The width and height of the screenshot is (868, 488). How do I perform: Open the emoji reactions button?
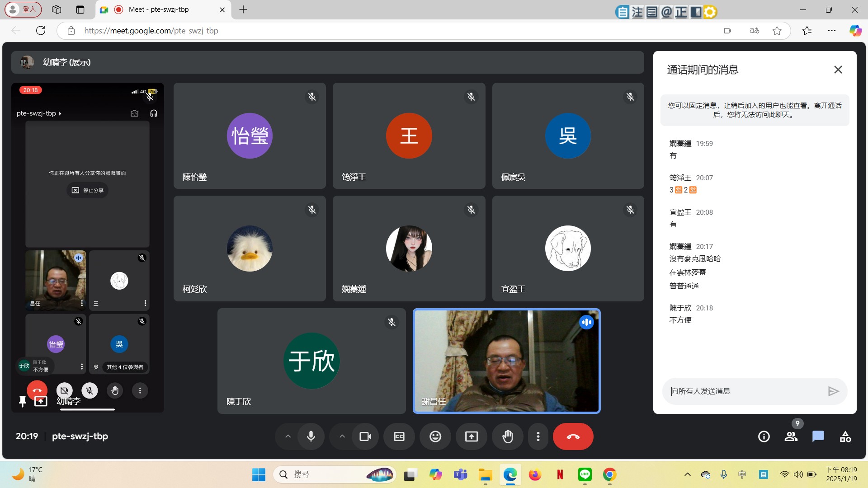435,436
